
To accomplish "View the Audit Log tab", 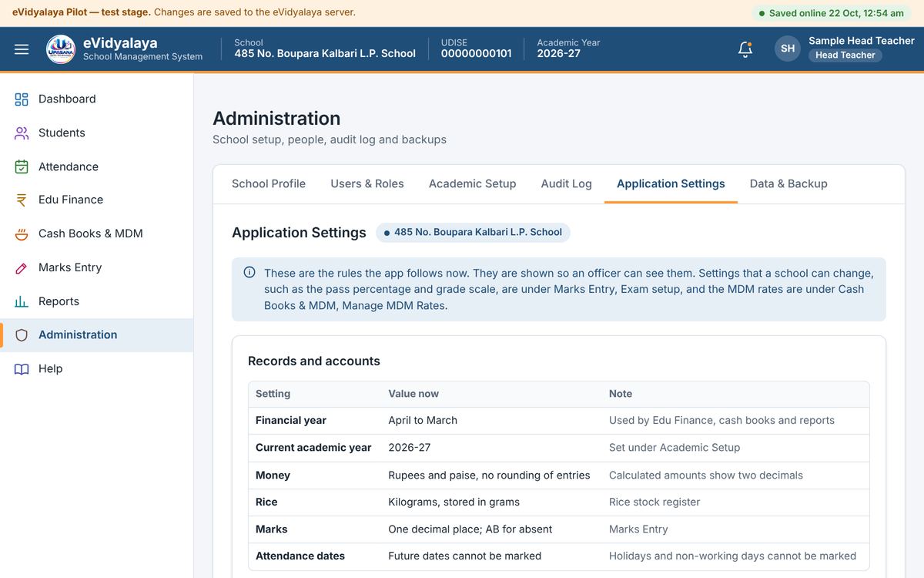I will (566, 183).
